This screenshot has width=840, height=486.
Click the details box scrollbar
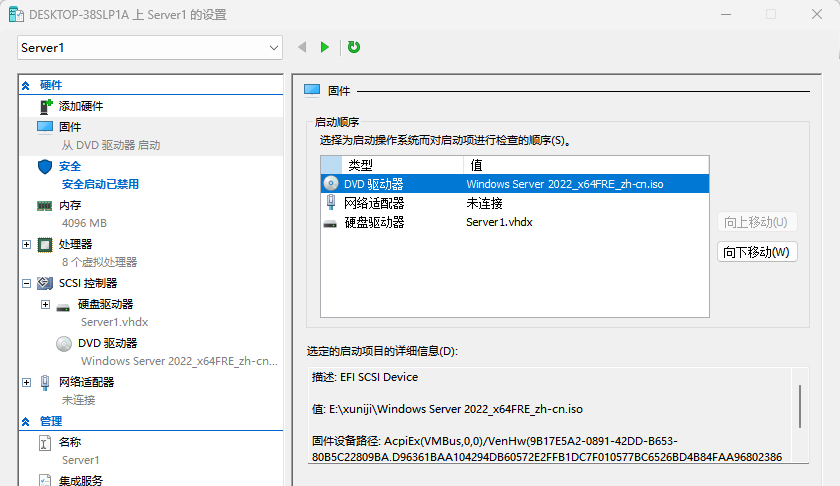tap(800, 407)
